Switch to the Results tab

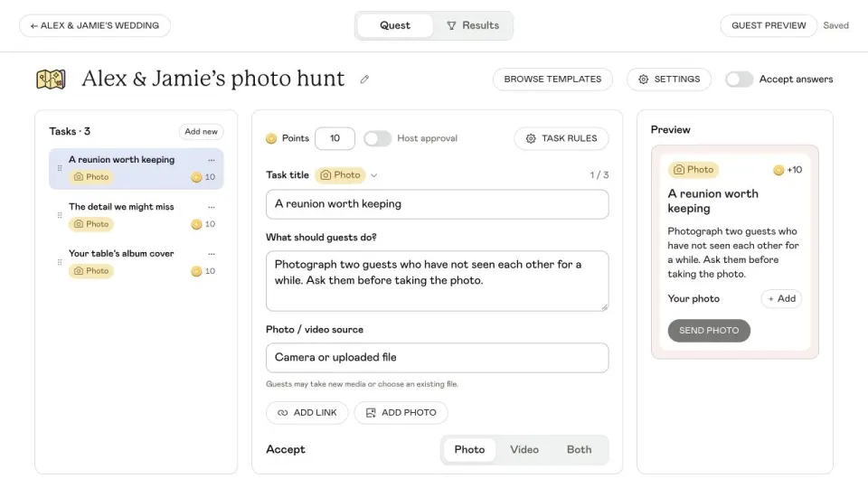(x=473, y=25)
